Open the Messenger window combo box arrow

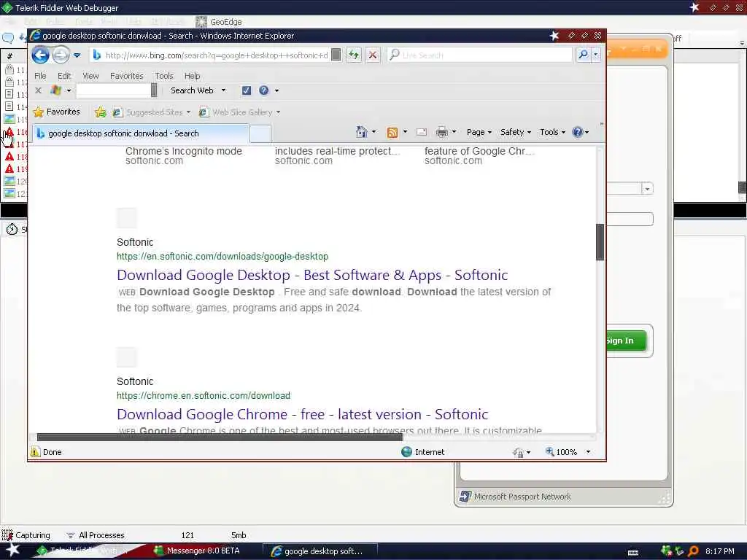(x=646, y=189)
